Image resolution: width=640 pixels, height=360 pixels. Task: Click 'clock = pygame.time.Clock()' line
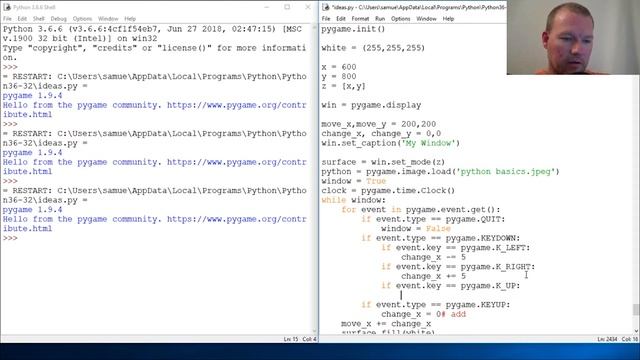388,191
